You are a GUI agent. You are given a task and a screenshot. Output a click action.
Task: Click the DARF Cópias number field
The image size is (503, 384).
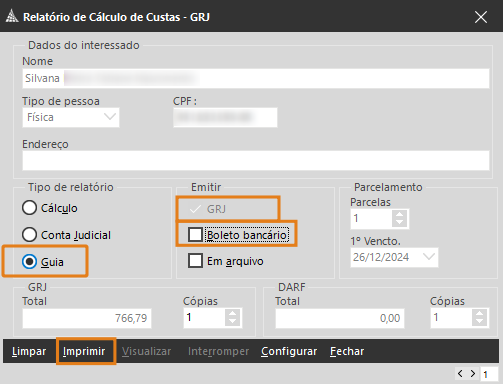(x=451, y=318)
